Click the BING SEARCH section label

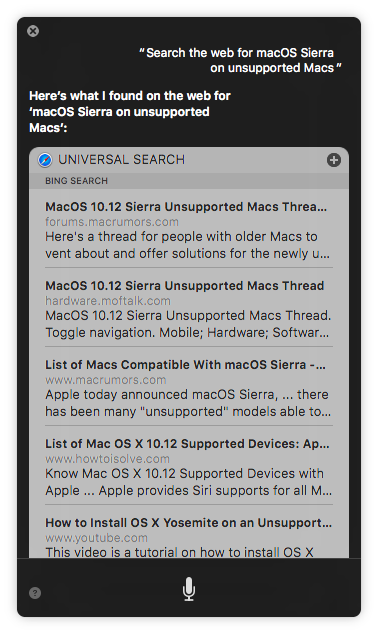76,181
